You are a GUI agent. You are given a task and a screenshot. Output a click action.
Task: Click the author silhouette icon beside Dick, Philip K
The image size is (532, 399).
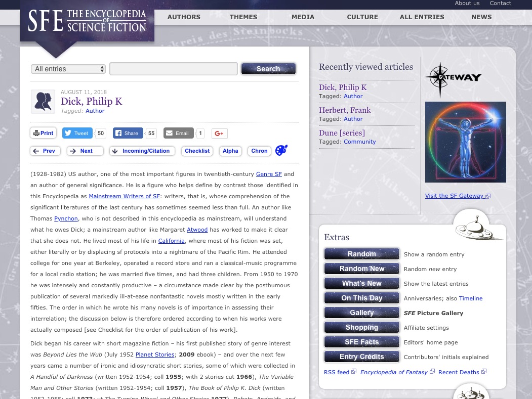[43, 101]
